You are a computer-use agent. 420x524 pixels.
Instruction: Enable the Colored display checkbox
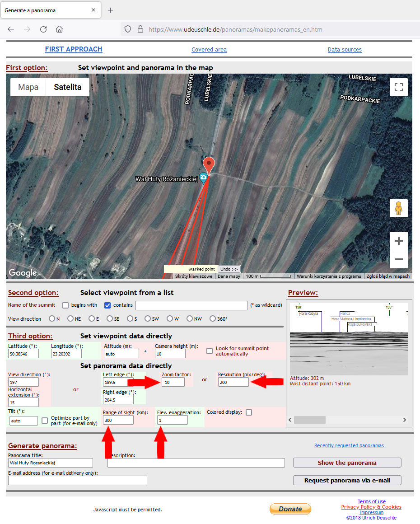coord(248,412)
